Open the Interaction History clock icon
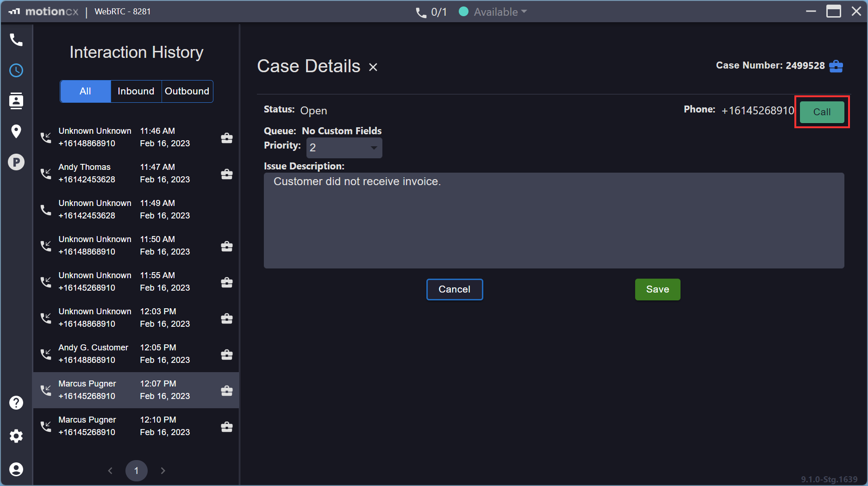Screen dimensions: 868x486 (x=16, y=70)
